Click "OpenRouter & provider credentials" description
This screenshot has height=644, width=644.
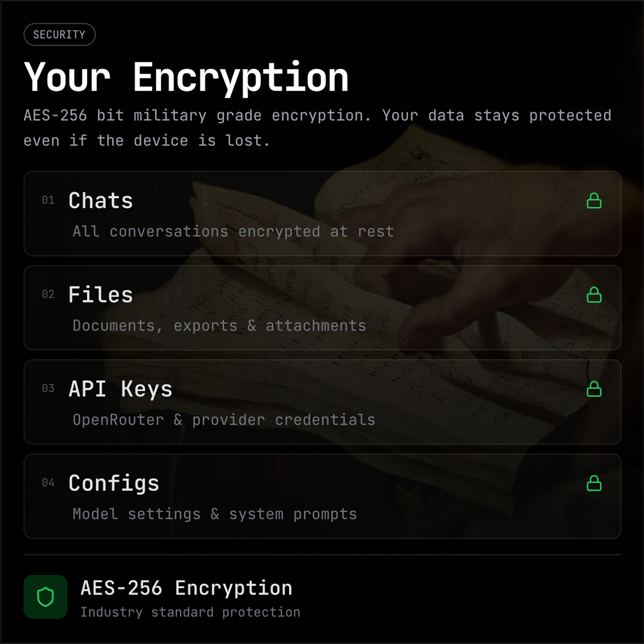click(224, 420)
